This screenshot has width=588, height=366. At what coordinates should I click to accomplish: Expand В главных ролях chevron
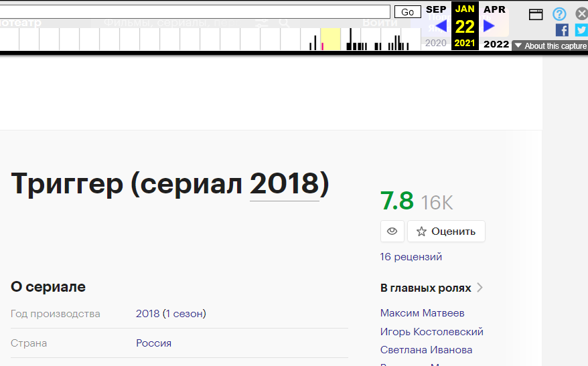(480, 288)
